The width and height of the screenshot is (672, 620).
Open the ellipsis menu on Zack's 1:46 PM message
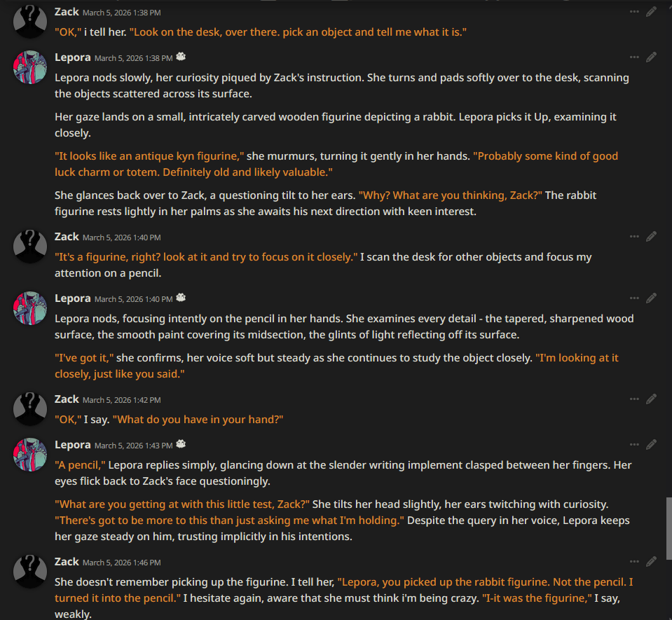634,561
